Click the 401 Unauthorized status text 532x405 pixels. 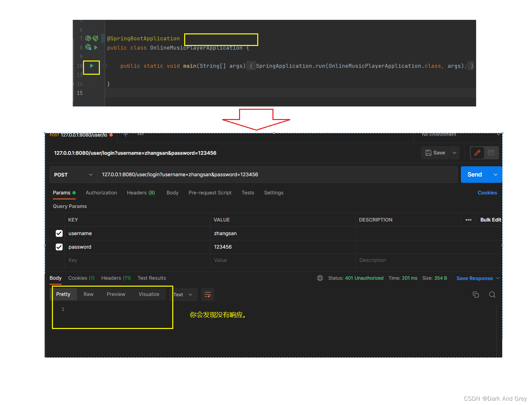pyautogui.click(x=364, y=278)
